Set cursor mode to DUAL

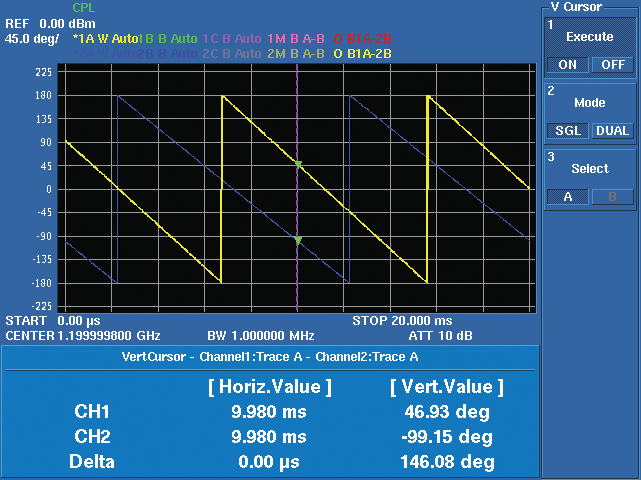coord(612,131)
